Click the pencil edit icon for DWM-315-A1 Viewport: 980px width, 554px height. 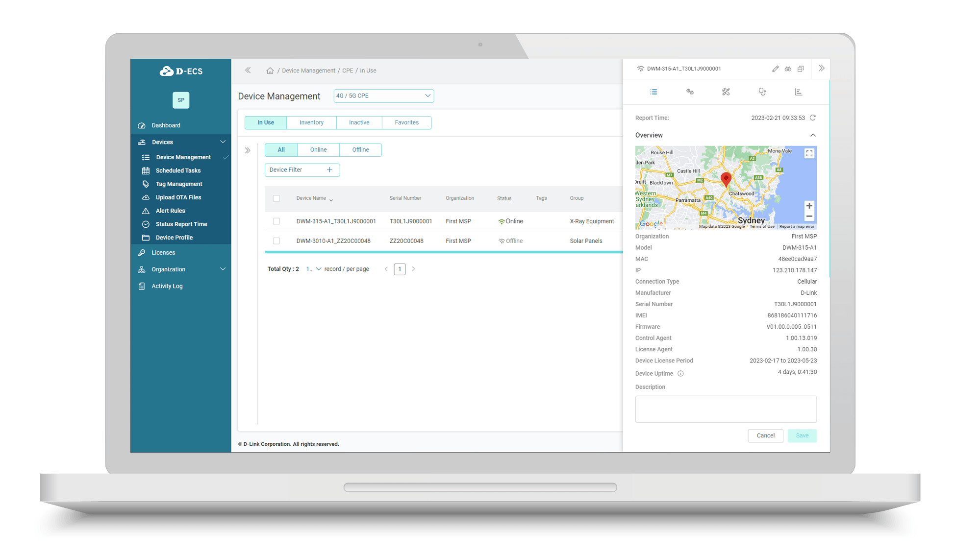[x=775, y=69]
